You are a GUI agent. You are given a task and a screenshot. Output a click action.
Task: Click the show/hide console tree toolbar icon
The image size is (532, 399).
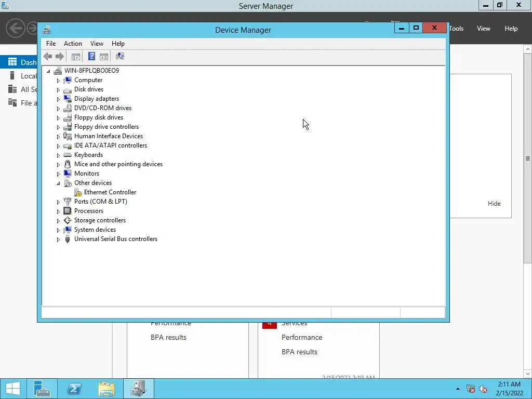tap(76, 56)
